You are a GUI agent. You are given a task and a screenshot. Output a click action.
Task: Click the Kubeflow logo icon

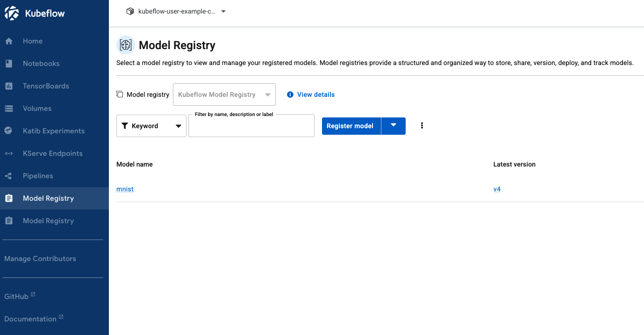[x=12, y=13]
